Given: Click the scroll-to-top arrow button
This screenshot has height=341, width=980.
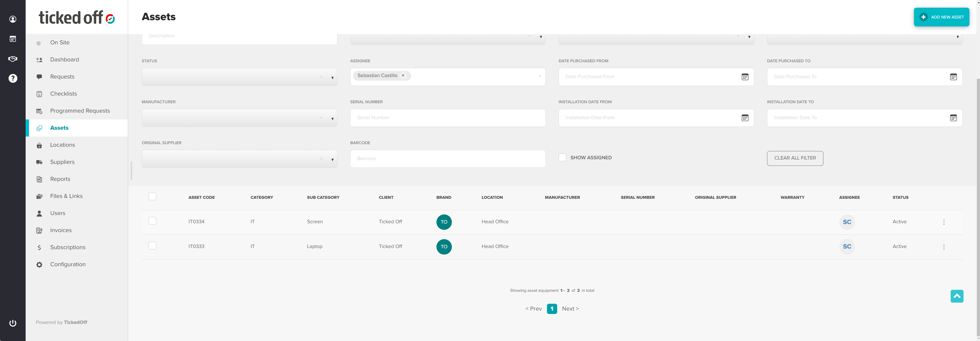Looking at the screenshot, I should tap(956, 296).
